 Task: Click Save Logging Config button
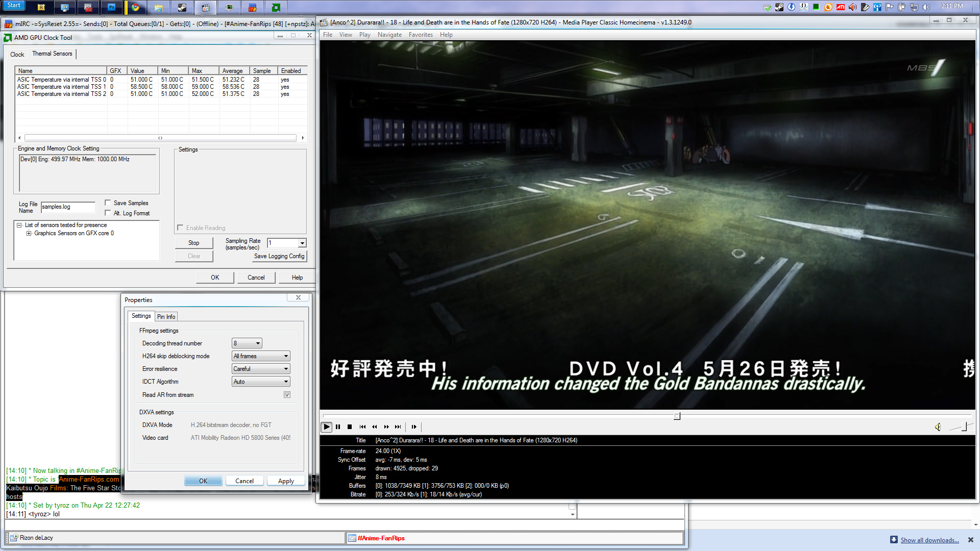tap(279, 256)
